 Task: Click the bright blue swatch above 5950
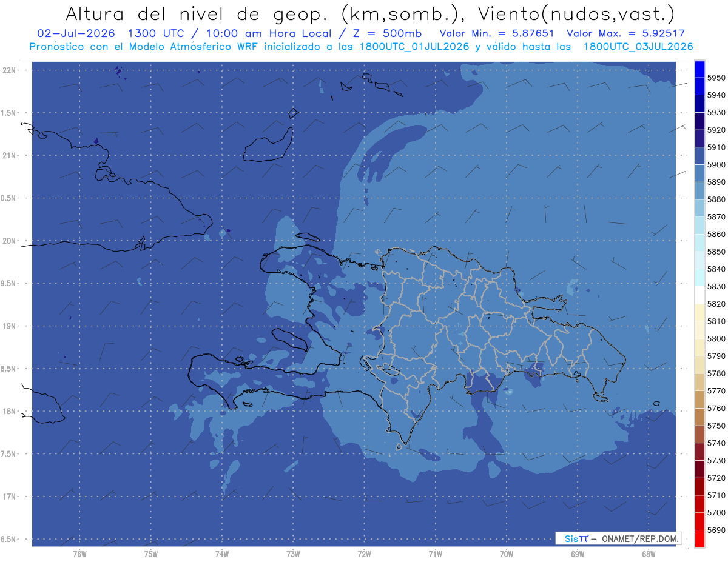coord(699,69)
